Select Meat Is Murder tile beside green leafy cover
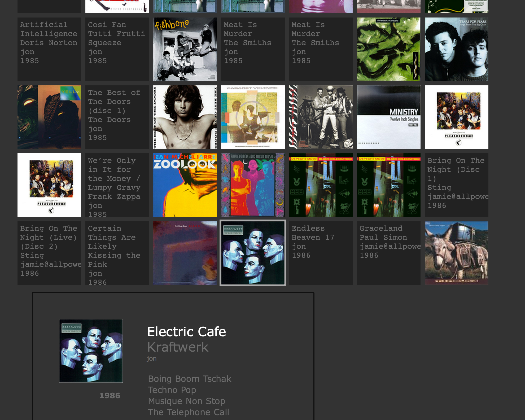The image size is (525, 420). point(321,49)
